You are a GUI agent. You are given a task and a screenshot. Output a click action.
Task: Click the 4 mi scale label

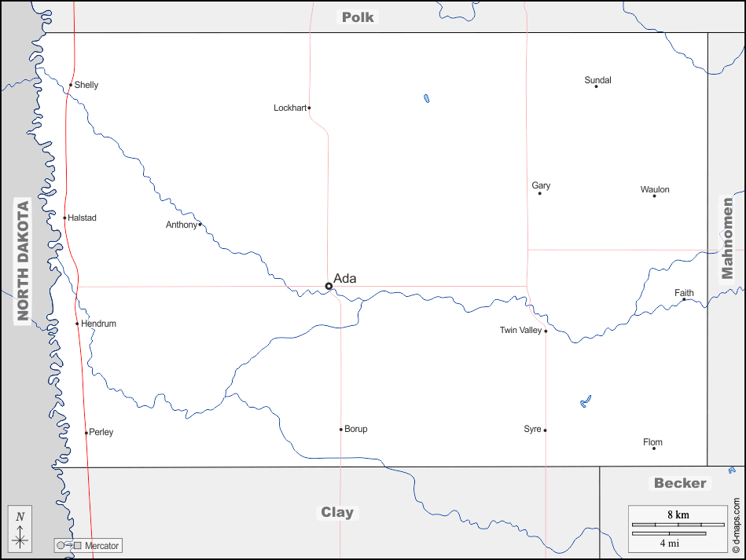point(669,543)
